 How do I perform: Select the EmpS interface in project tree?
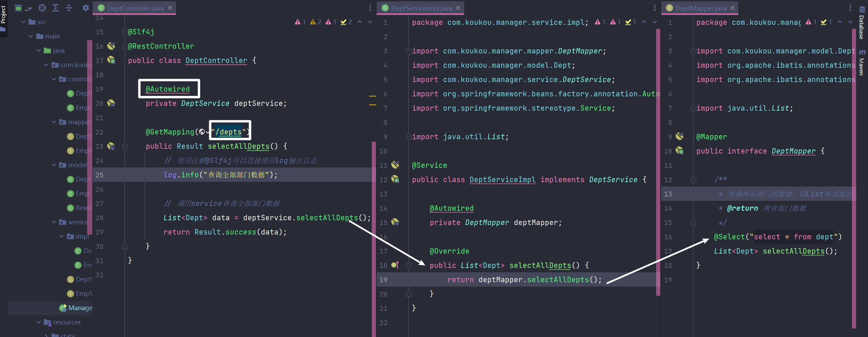(x=79, y=294)
